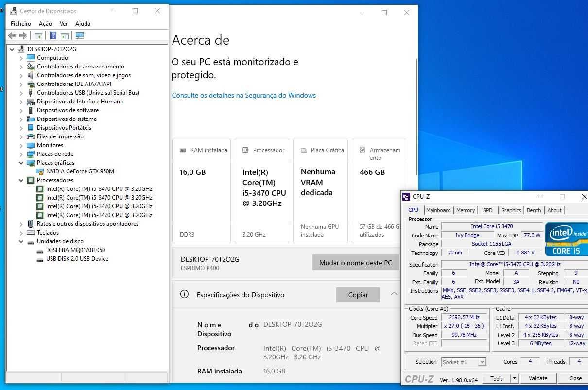The width and height of the screenshot is (588, 390).
Task: Open the Ação menu
Action: 45,24
